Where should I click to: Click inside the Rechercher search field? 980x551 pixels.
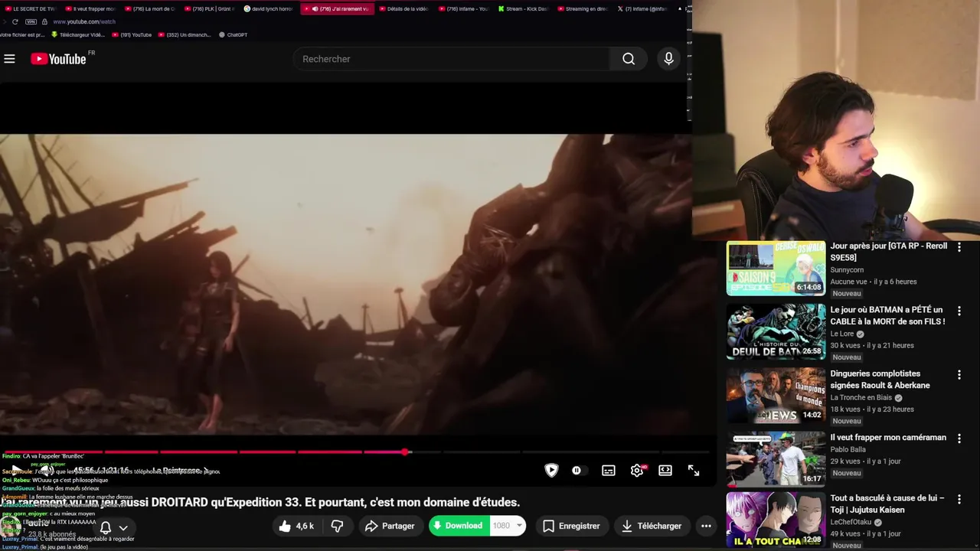pyautogui.click(x=452, y=59)
